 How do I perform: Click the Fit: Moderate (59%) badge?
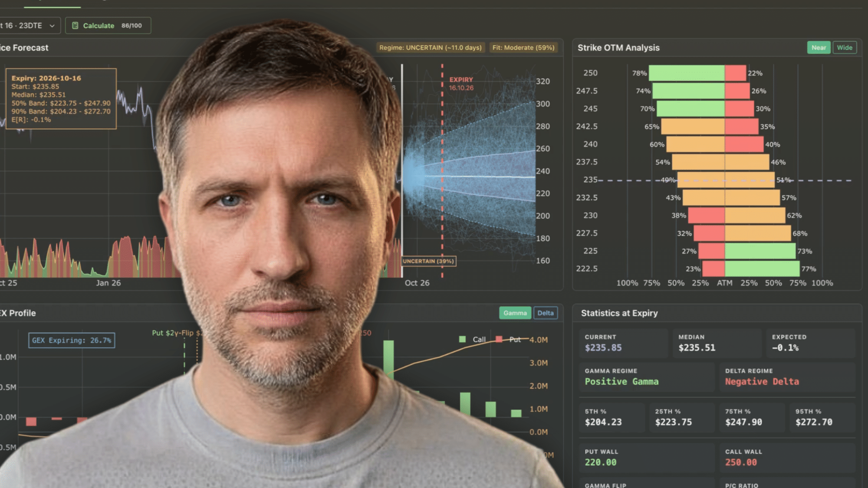(523, 48)
